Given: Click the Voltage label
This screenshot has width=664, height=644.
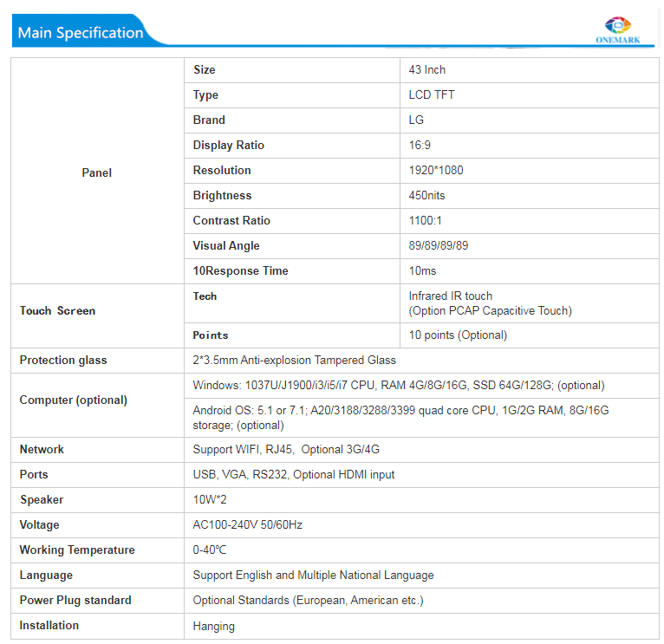Looking at the screenshot, I should pyautogui.click(x=39, y=525).
